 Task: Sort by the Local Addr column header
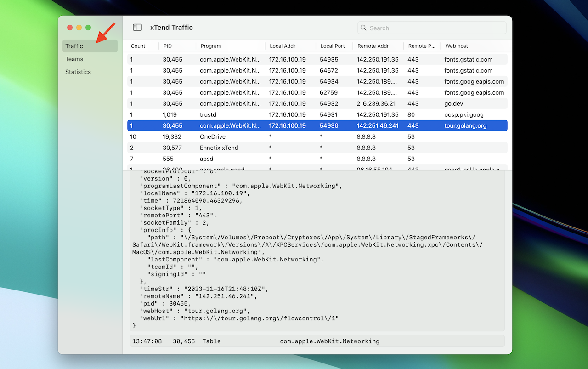click(x=283, y=46)
